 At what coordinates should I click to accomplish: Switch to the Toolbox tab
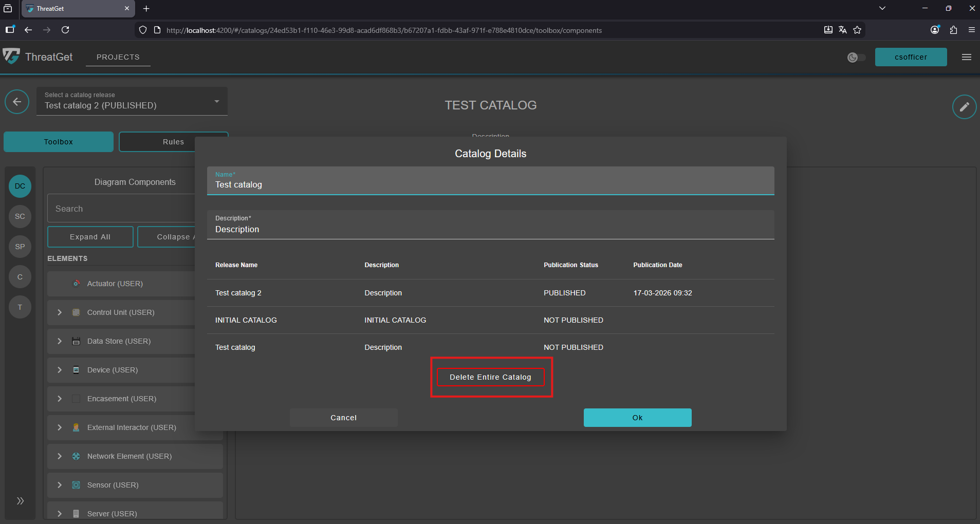tap(59, 142)
